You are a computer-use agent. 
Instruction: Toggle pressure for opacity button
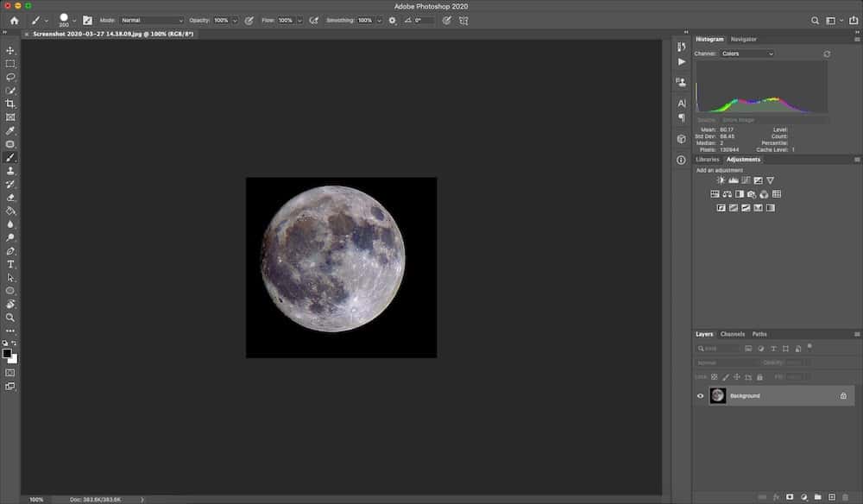249,21
